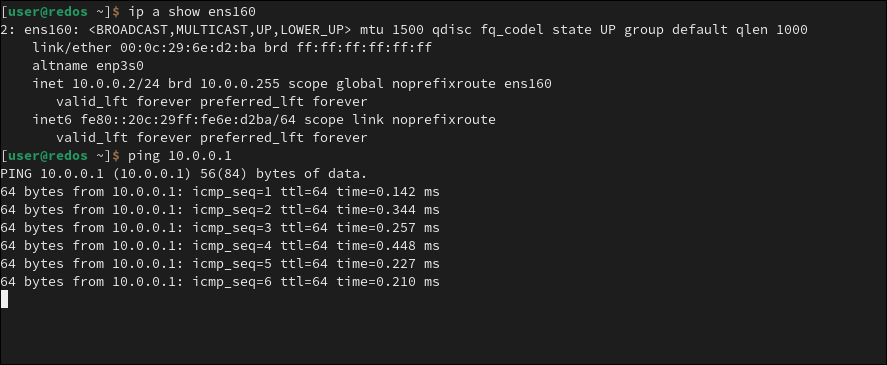Click the terminal cursor block

click(5, 299)
